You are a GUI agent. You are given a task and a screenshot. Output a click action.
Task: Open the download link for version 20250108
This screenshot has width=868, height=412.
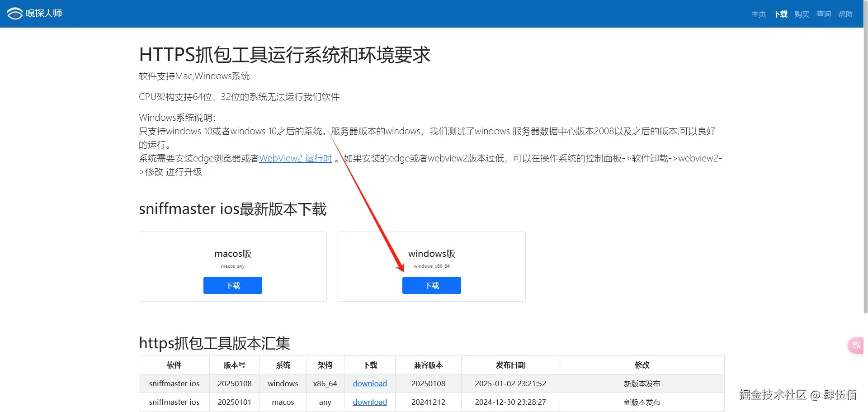pos(369,383)
